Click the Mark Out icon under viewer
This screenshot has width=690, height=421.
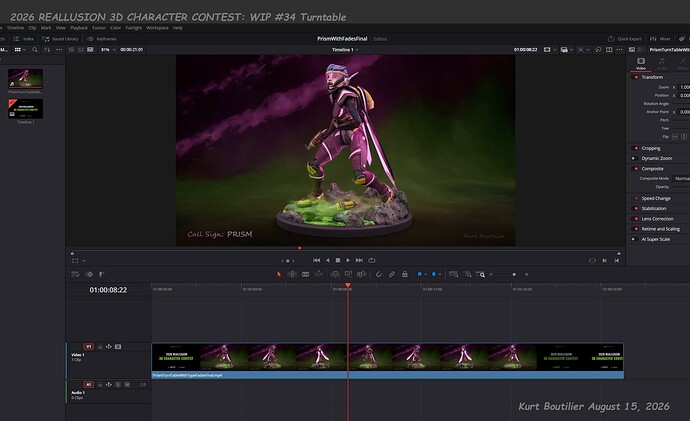(617, 260)
